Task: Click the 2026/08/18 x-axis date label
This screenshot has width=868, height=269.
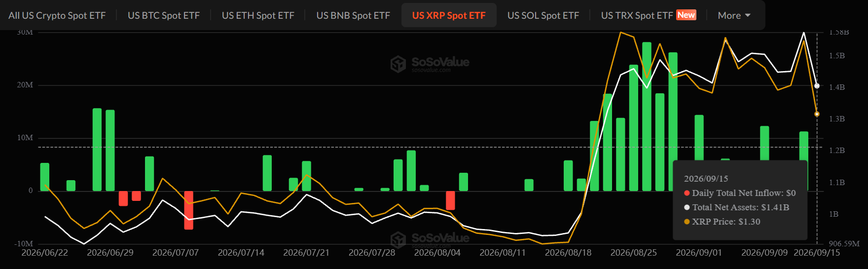Action: [568, 253]
